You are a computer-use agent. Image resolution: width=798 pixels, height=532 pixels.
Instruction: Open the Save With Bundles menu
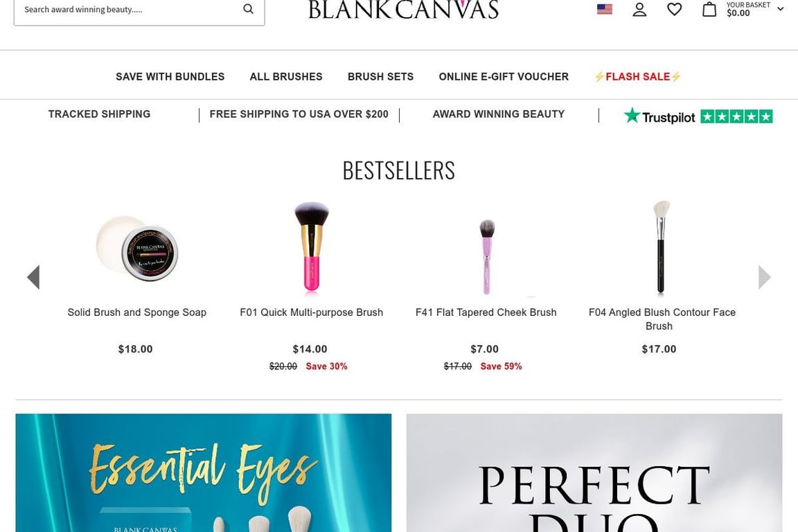pyautogui.click(x=170, y=77)
